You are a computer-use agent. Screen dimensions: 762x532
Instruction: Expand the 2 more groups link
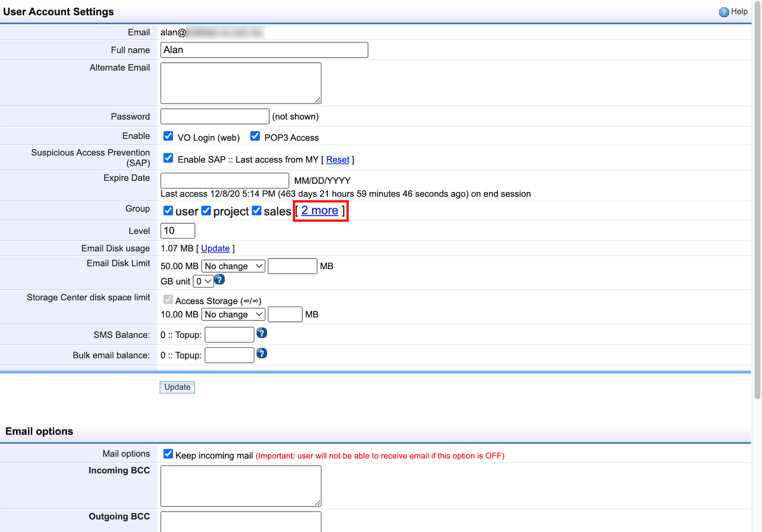coord(320,211)
